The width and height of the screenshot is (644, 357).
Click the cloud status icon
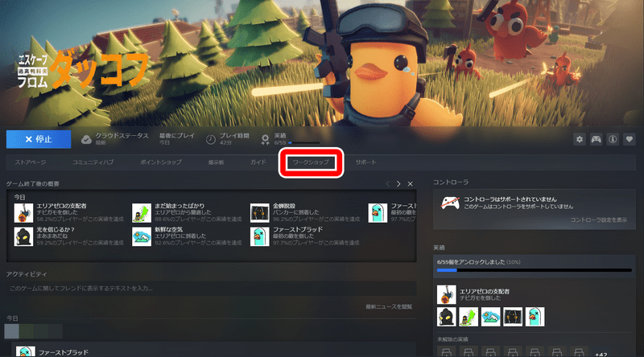click(x=86, y=140)
